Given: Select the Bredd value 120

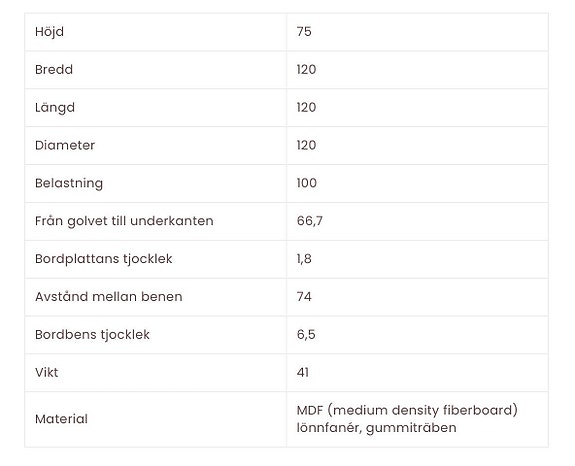Looking at the screenshot, I should [x=306, y=70].
